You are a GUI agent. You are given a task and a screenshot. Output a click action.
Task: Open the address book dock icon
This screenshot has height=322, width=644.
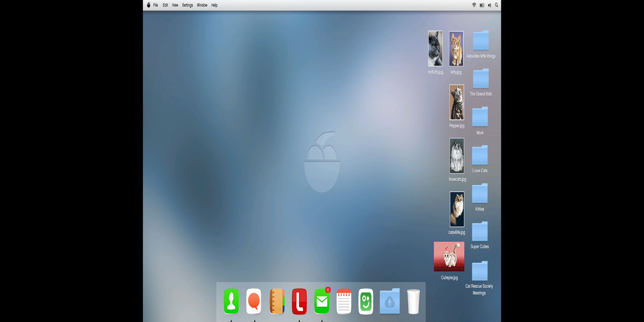(x=277, y=301)
